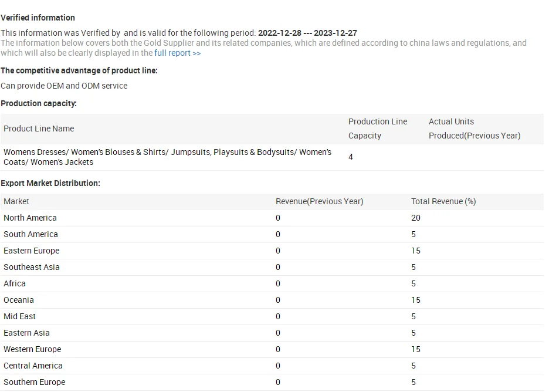Click the Oceania market cell
The height and width of the screenshot is (392, 549).
(19, 300)
